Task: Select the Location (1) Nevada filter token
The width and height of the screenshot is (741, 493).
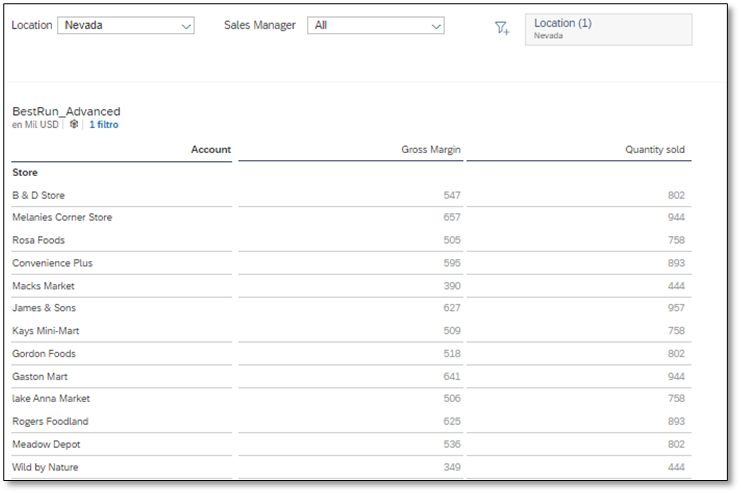Action: [608, 29]
